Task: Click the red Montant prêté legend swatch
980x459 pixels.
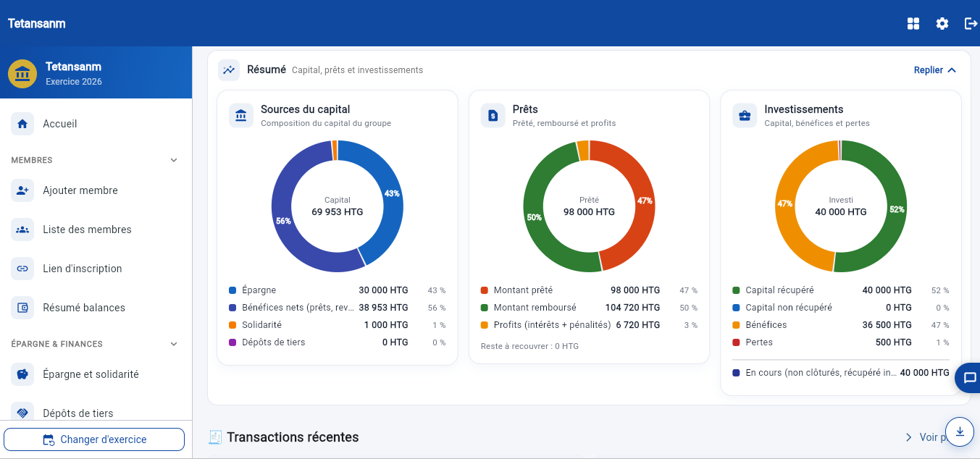Action: pyautogui.click(x=484, y=290)
